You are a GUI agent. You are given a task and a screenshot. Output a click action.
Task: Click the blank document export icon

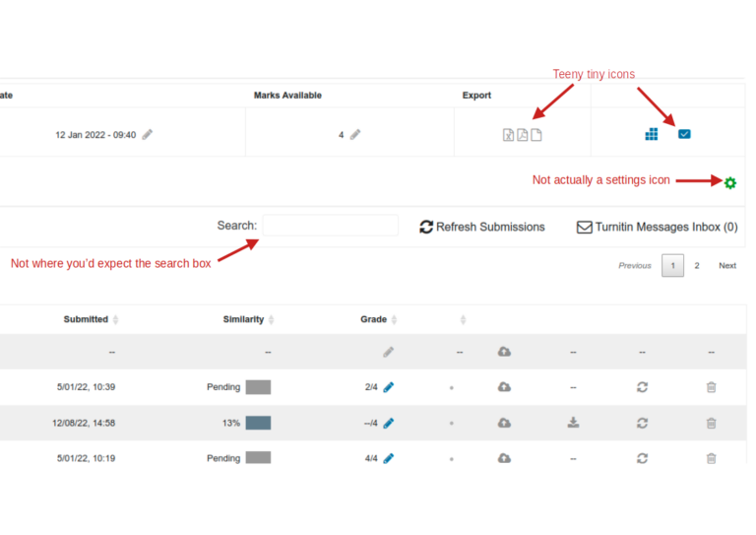click(x=536, y=135)
